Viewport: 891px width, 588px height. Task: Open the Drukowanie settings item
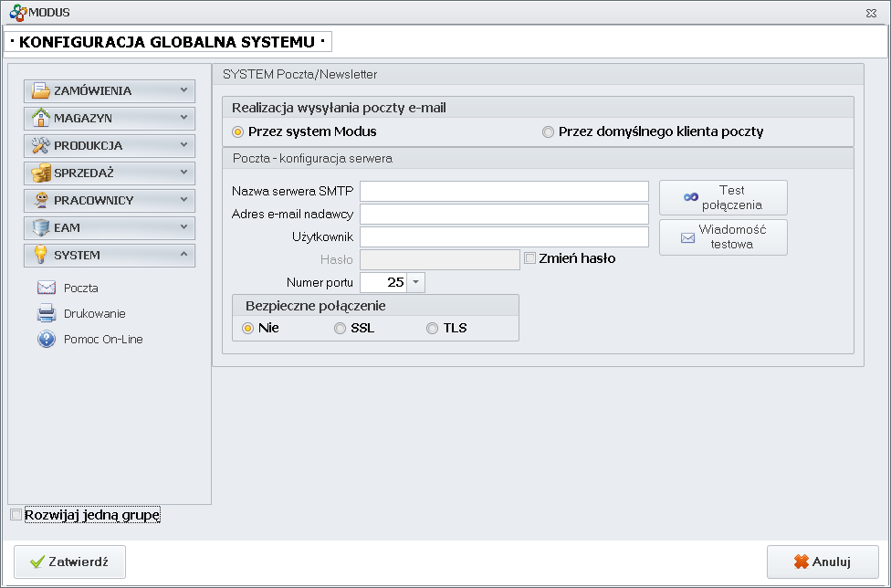click(x=94, y=313)
